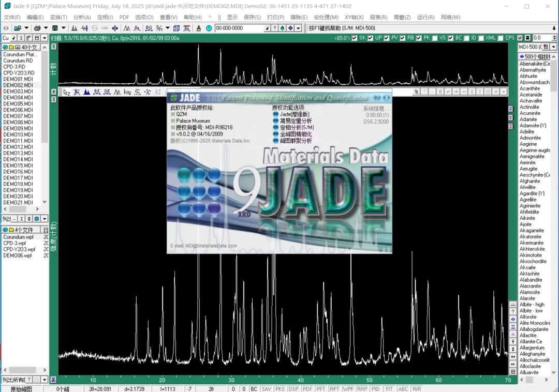Click the grid icon at plot bottom right
The image size is (559, 392).
513,372
